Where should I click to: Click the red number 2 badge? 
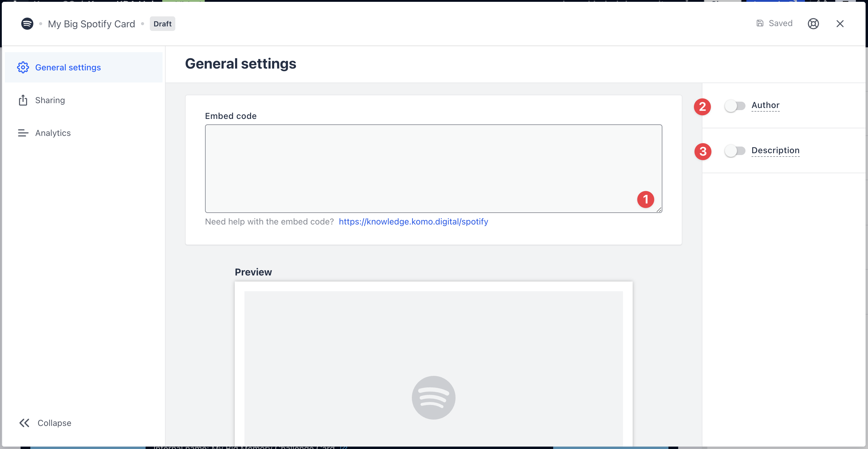coord(702,106)
